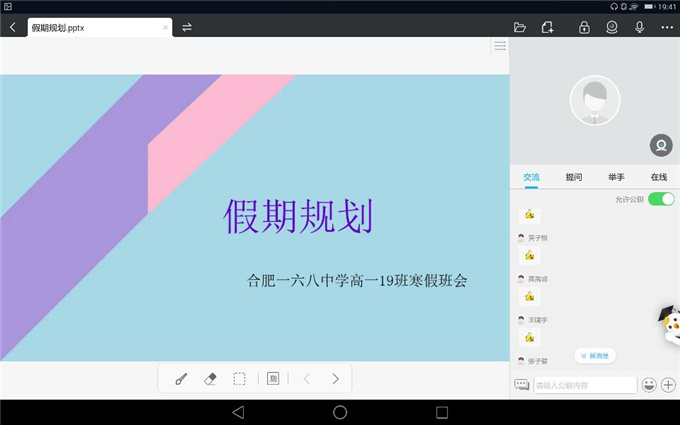Viewport: 680px width, 425px height.
Task: Open the three-dot more options menu
Action: click(667, 27)
